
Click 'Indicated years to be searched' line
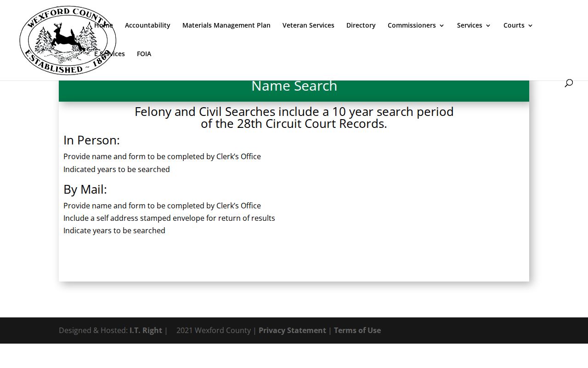[117, 169]
